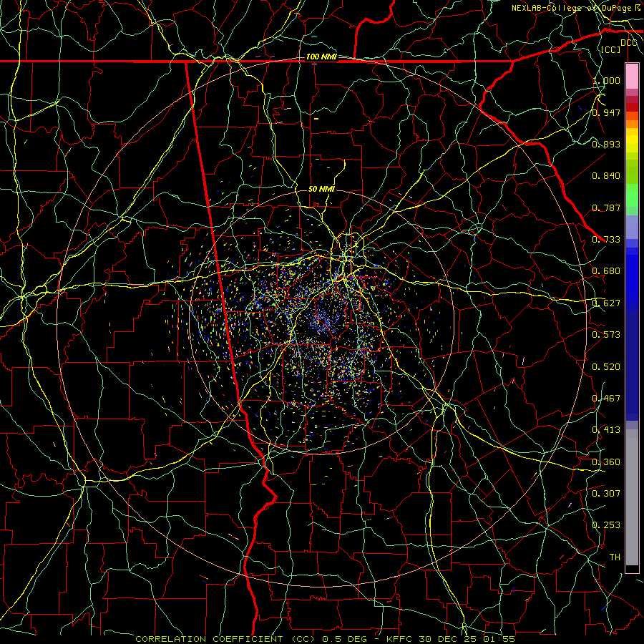Click the 01:55 timestamp
The image size is (644, 644).
tap(499, 639)
